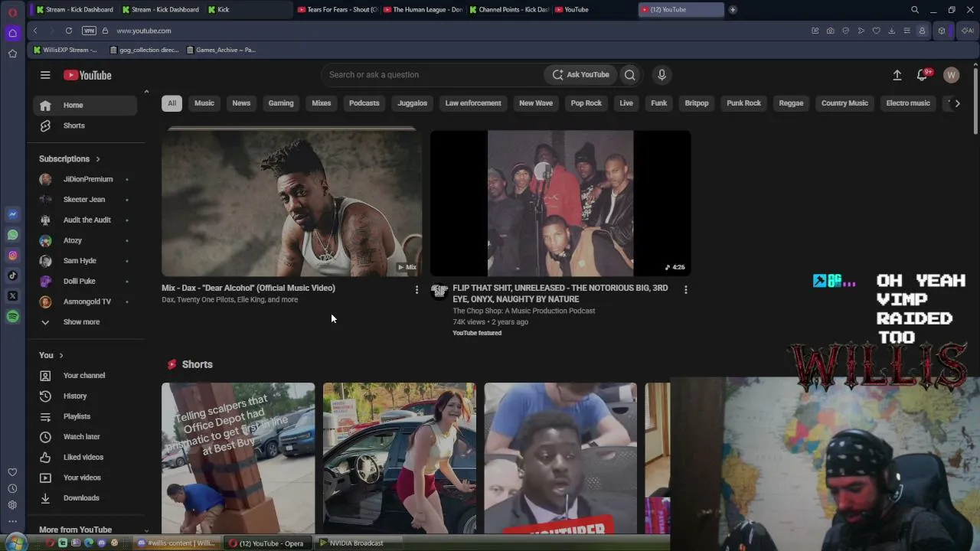Select the Law enforcement filter chip
Image resolution: width=980 pixels, height=551 pixels.
coord(473,103)
